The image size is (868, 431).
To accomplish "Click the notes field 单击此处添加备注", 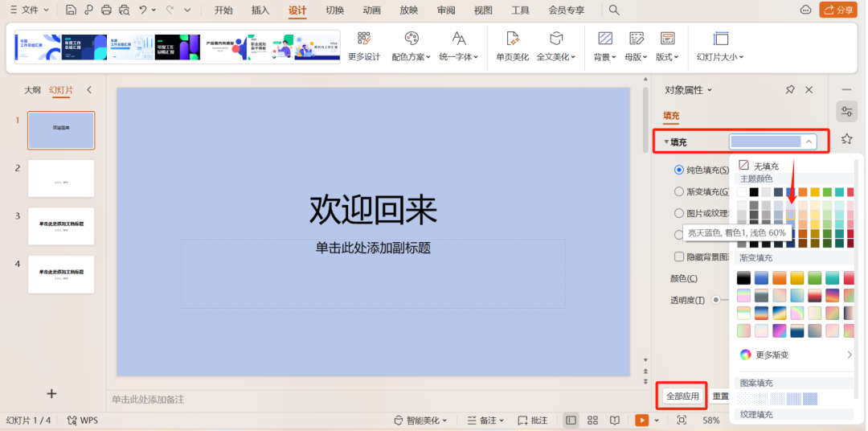I will point(148,400).
